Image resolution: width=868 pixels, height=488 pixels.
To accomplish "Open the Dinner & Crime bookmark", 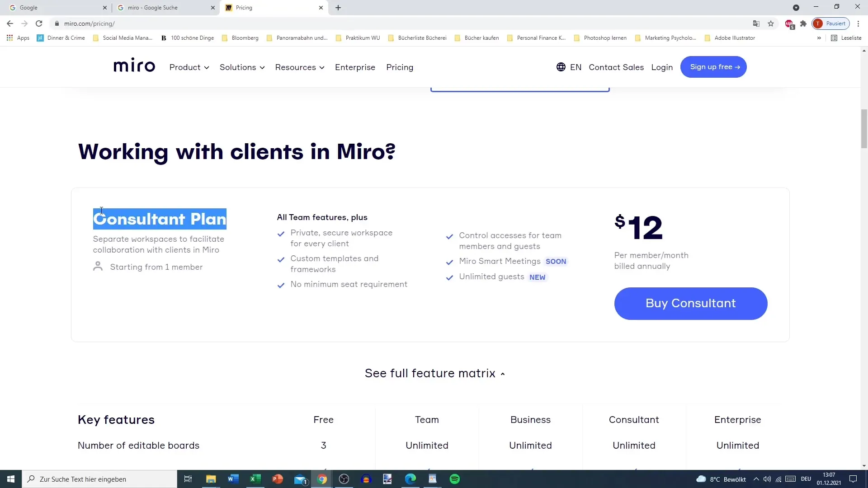I will [61, 38].
